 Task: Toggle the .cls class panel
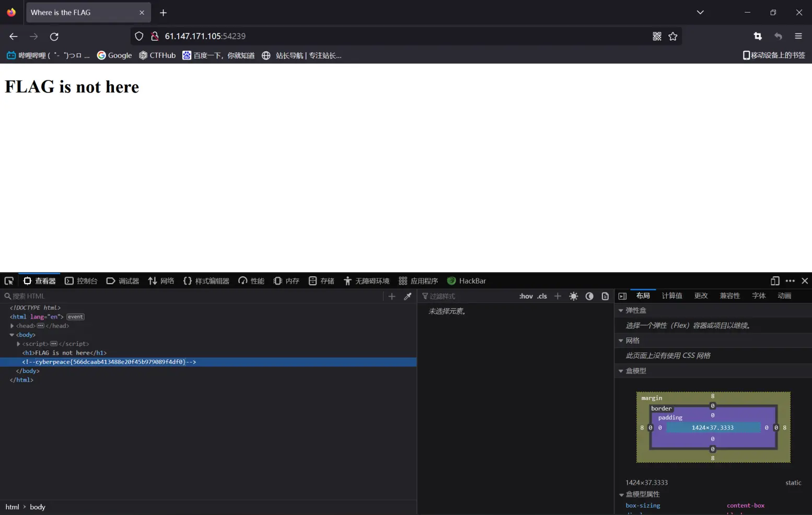pyautogui.click(x=542, y=296)
